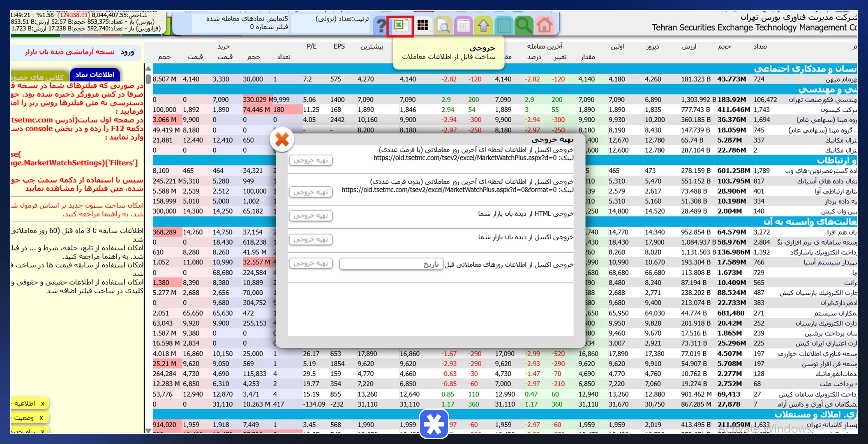Open the teal list/settings icon

[x=503, y=26]
